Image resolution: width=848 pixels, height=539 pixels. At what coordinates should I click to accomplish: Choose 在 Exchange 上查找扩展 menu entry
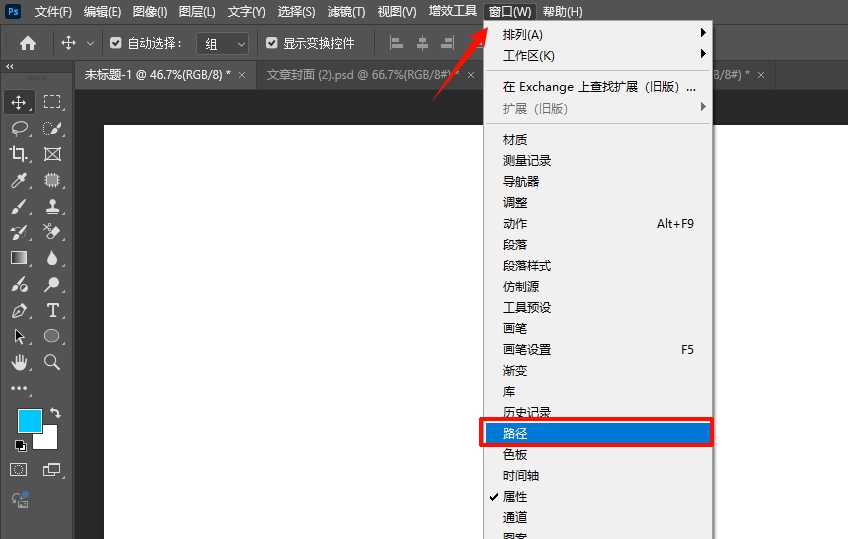click(x=598, y=86)
